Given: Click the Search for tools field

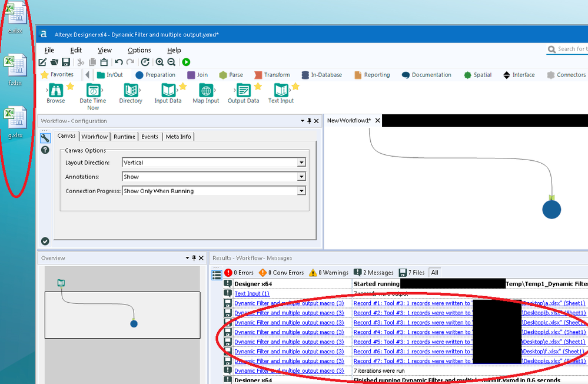Looking at the screenshot, I should [567, 49].
